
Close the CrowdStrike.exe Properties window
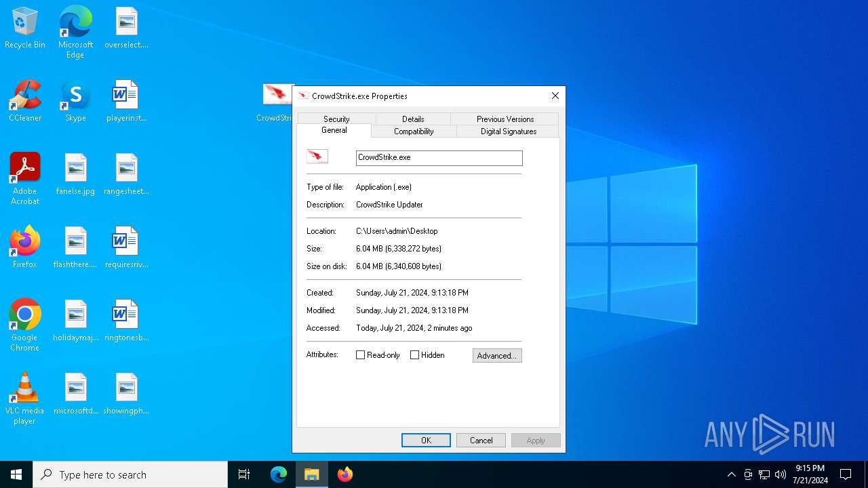click(555, 96)
